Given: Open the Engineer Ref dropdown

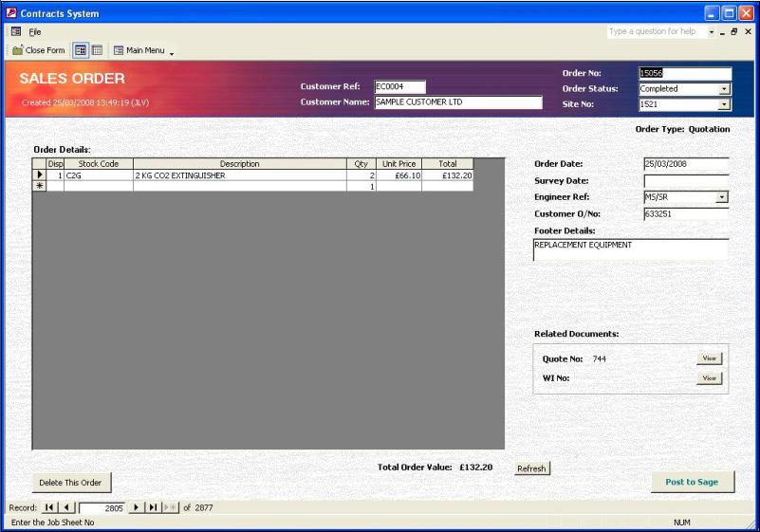Looking at the screenshot, I should click(722, 197).
